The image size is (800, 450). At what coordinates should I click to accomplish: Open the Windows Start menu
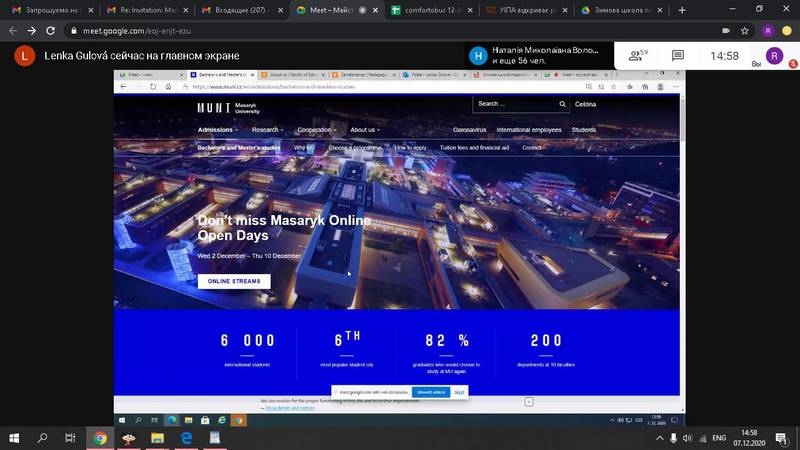coord(14,438)
